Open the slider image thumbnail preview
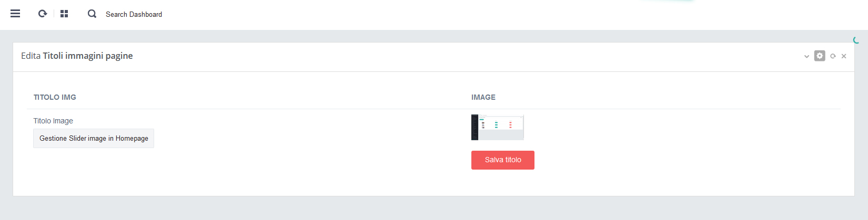Screen dimensions: 868x220 point(497,127)
